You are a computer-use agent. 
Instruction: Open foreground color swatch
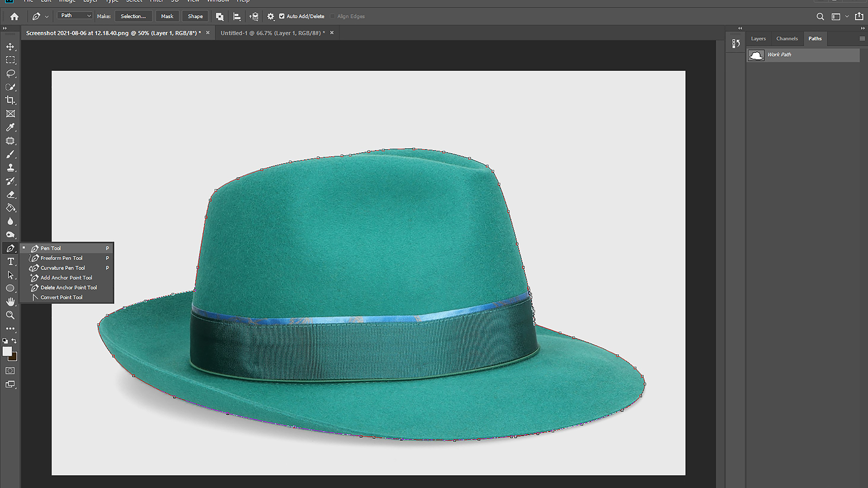(x=7, y=351)
